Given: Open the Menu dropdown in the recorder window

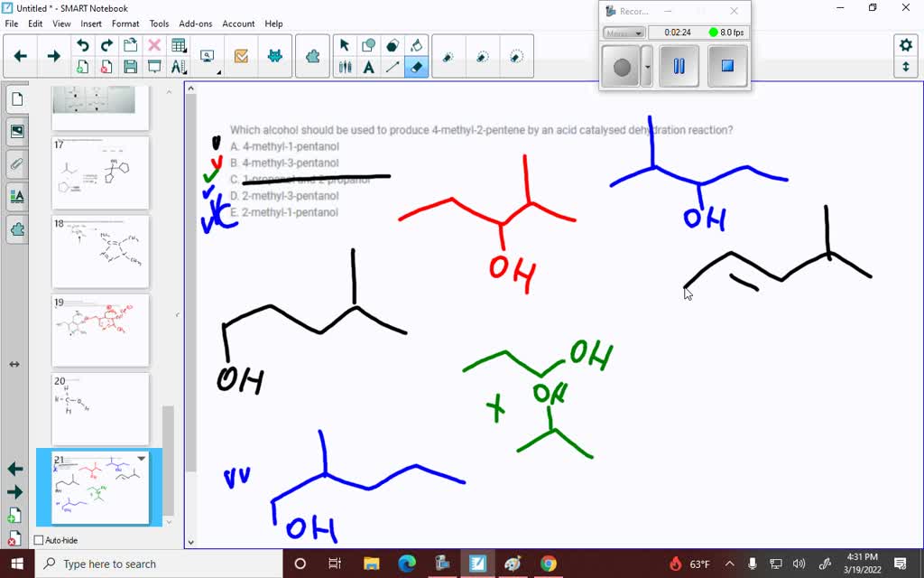Looking at the screenshot, I should coord(624,33).
